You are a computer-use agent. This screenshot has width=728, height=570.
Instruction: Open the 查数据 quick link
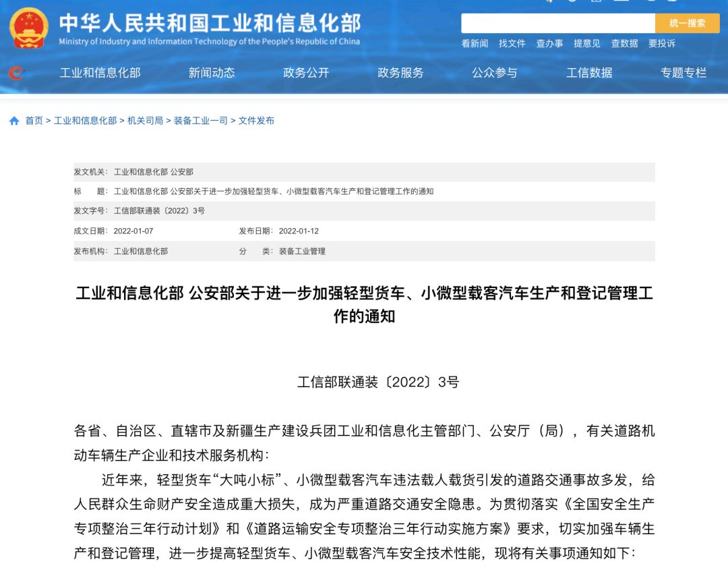point(624,43)
